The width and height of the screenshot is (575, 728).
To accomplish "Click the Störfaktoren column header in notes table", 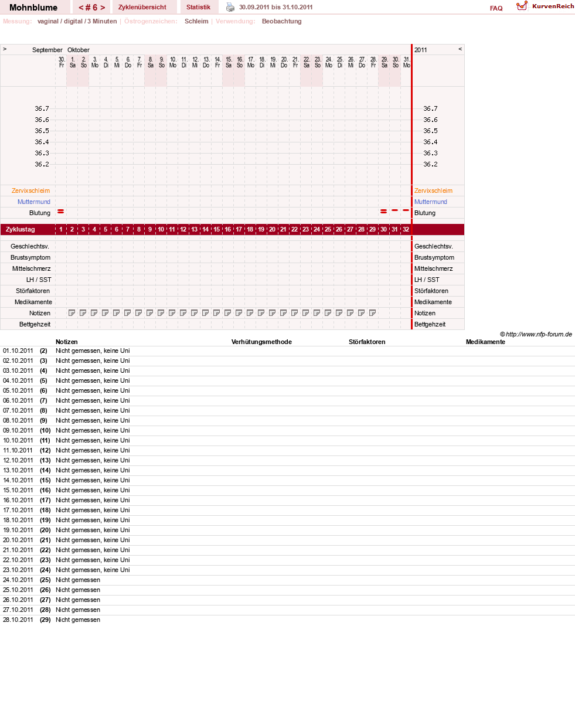I will click(x=367, y=342).
